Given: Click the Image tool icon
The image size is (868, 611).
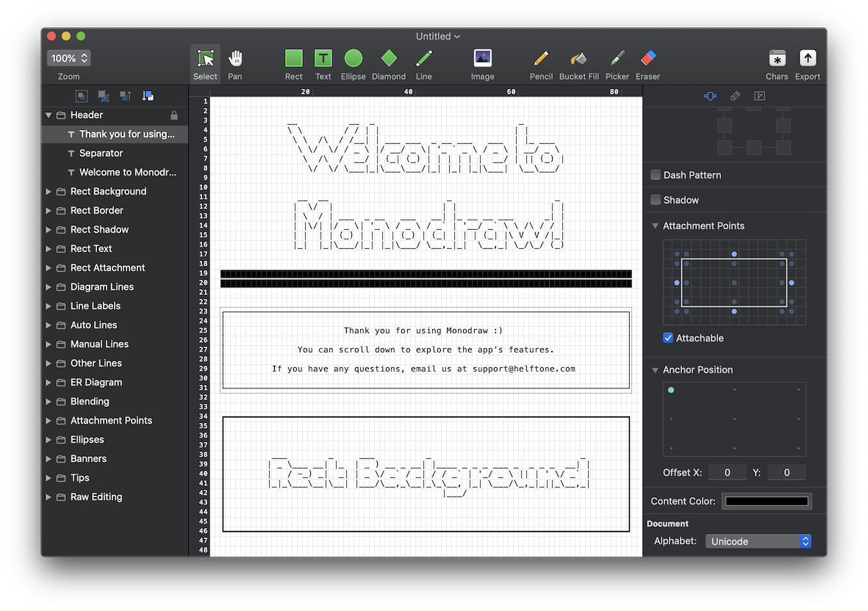Looking at the screenshot, I should (483, 64).
